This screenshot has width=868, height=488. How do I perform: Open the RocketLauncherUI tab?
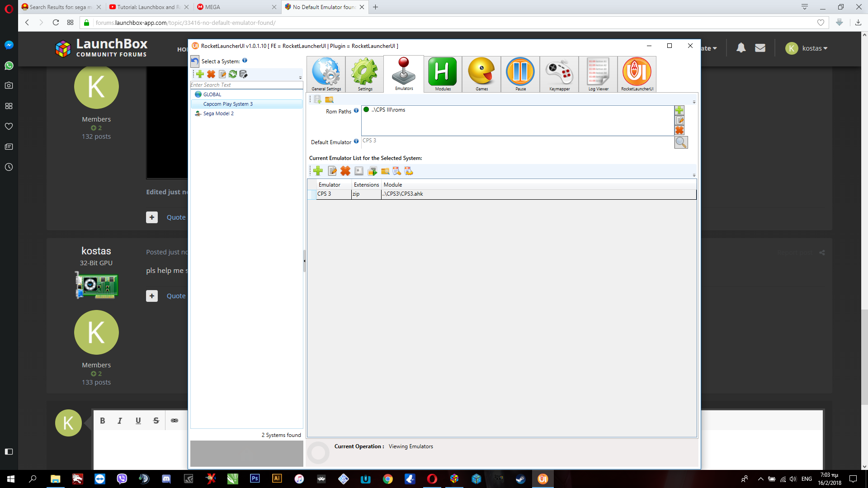(637, 75)
